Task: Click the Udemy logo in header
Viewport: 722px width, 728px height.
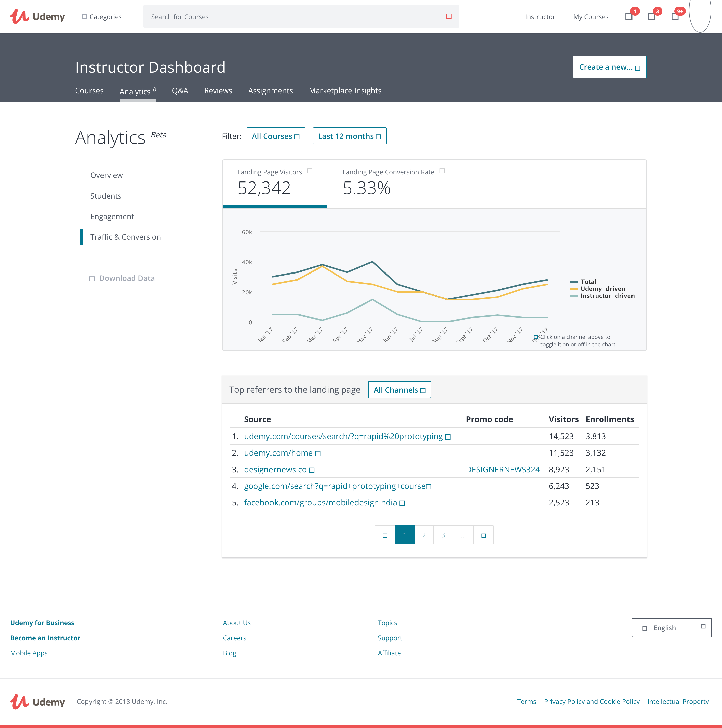Action: click(37, 16)
